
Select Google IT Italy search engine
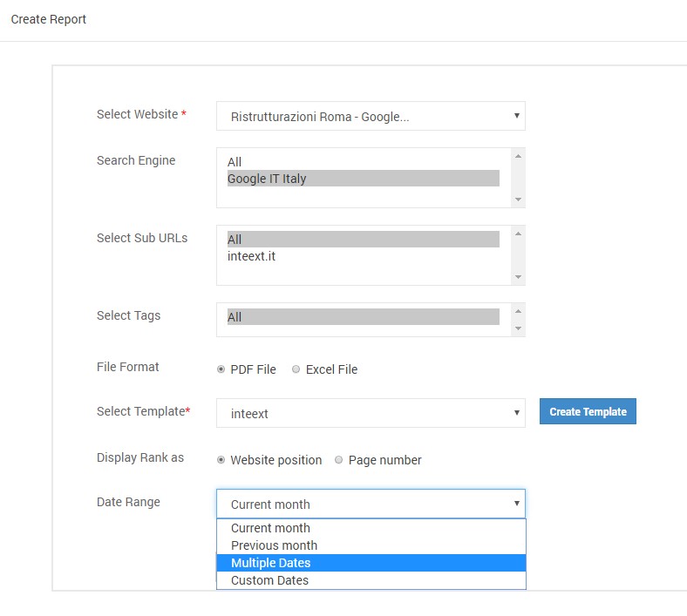[x=364, y=179]
